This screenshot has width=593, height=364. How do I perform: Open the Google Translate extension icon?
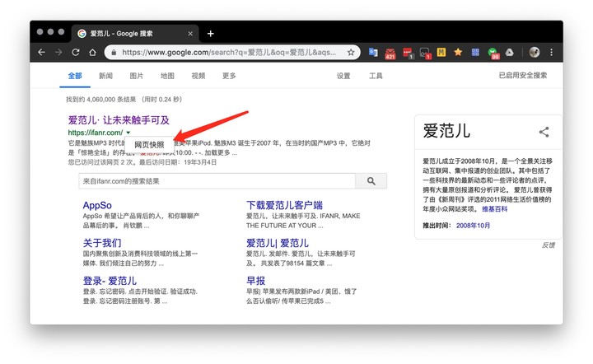click(373, 52)
